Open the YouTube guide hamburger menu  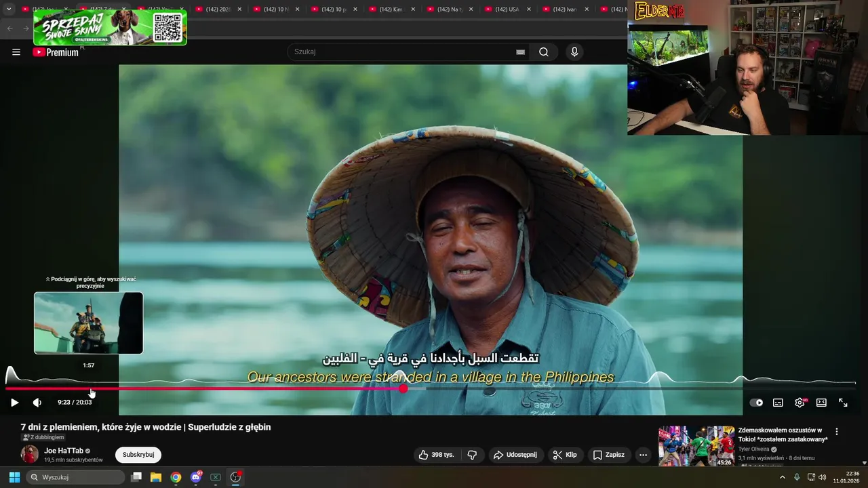pos(16,52)
